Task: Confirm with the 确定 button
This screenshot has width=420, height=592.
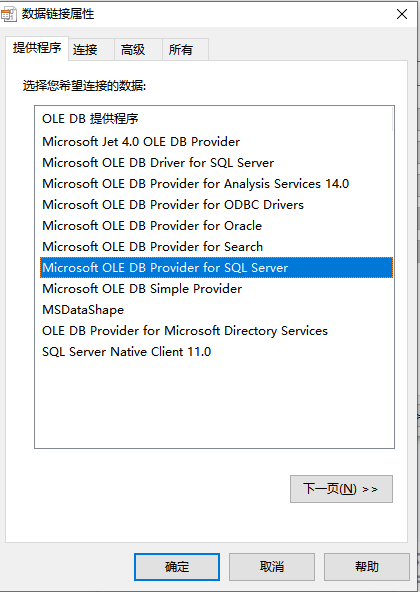Action: (x=177, y=567)
